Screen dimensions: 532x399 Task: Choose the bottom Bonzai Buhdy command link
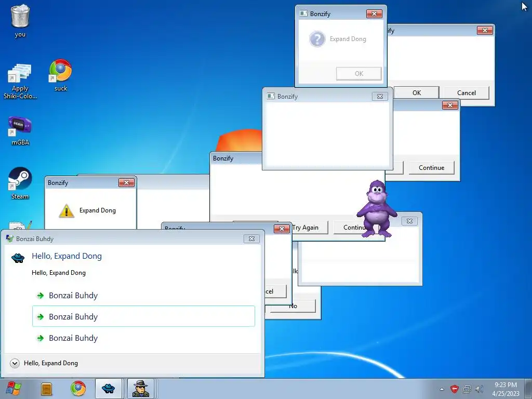(143, 338)
